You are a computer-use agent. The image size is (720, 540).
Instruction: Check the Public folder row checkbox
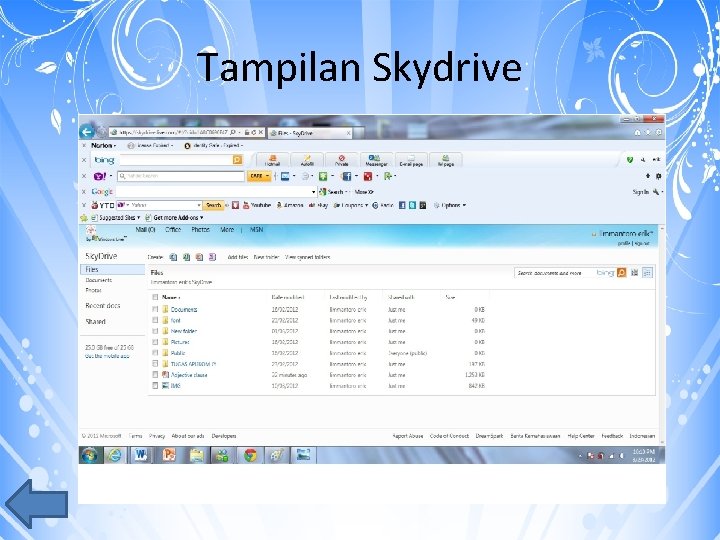(x=155, y=353)
